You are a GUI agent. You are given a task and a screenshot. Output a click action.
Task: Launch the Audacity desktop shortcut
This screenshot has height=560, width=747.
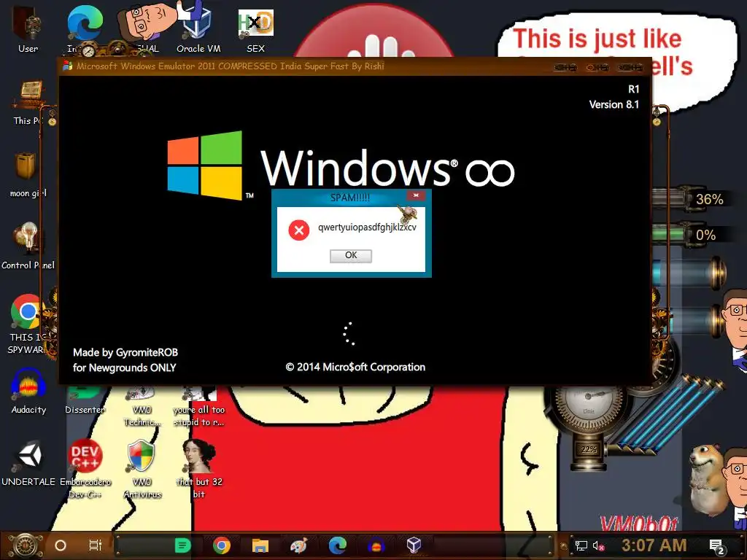[28, 392]
